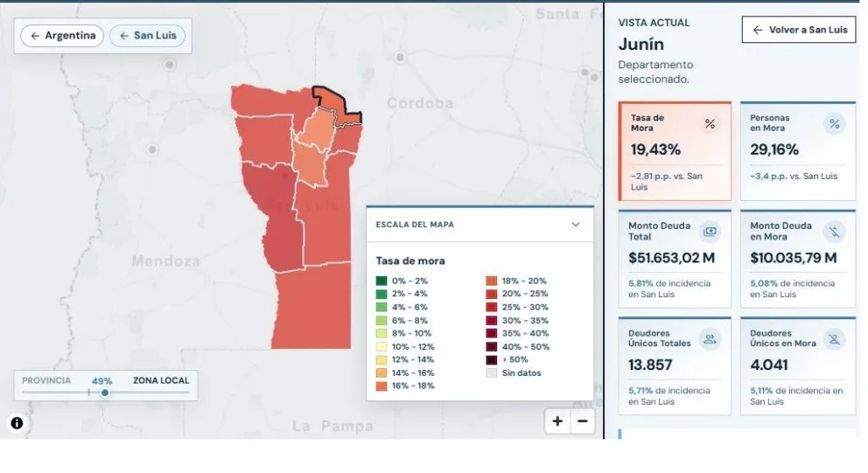The height and width of the screenshot is (473, 868).
Task: Zoom in with the plus button
Action: coord(557,421)
